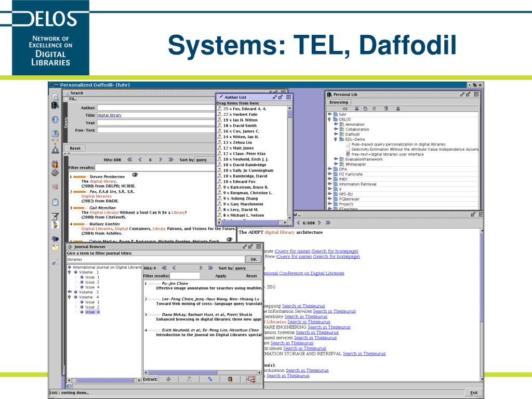Click the chat bubbles icon in the left sidebar
532x399 pixels.
(x=55, y=239)
